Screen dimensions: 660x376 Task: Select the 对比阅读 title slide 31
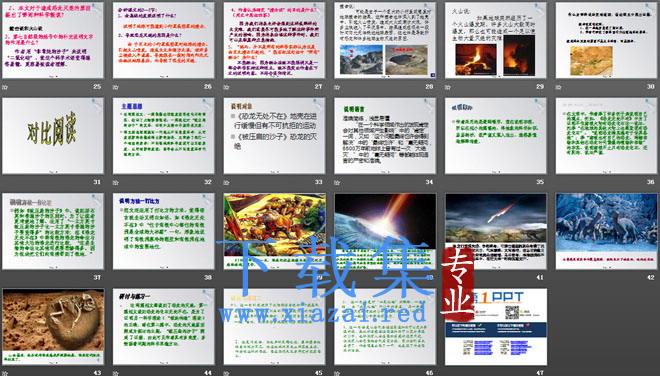[x=53, y=136]
